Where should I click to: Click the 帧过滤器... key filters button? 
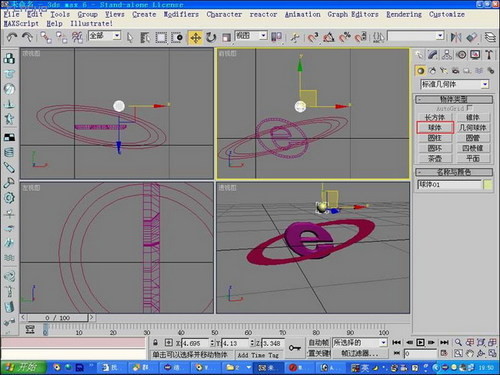point(360,353)
